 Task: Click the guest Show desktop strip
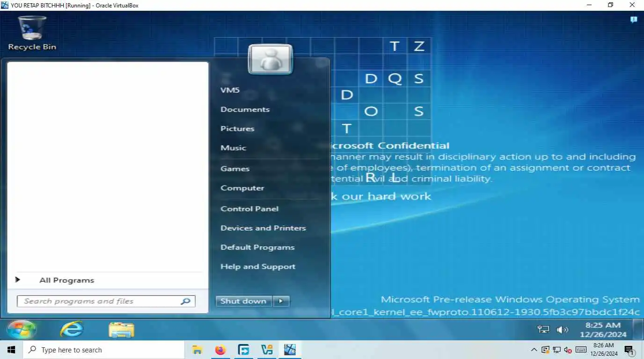[638, 330]
